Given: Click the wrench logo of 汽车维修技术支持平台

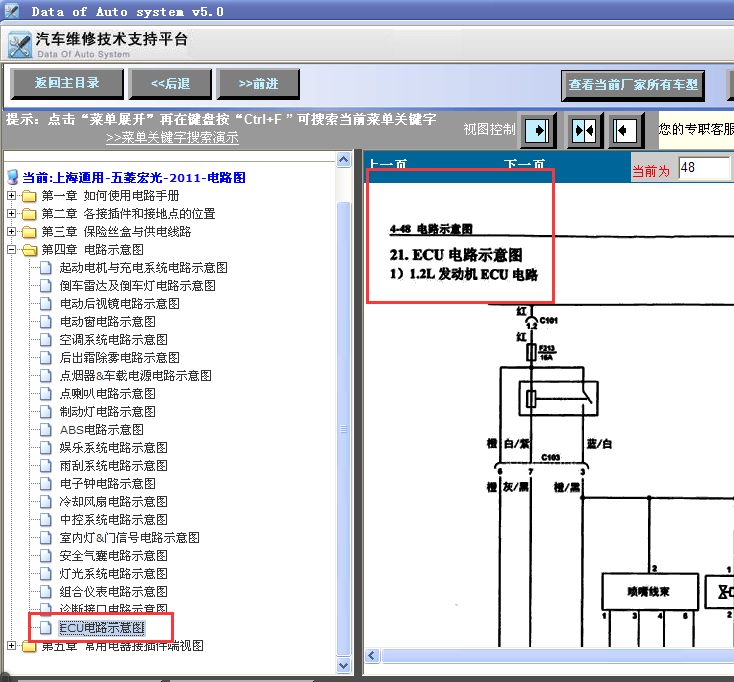Looking at the screenshot, I should pyautogui.click(x=20, y=45).
